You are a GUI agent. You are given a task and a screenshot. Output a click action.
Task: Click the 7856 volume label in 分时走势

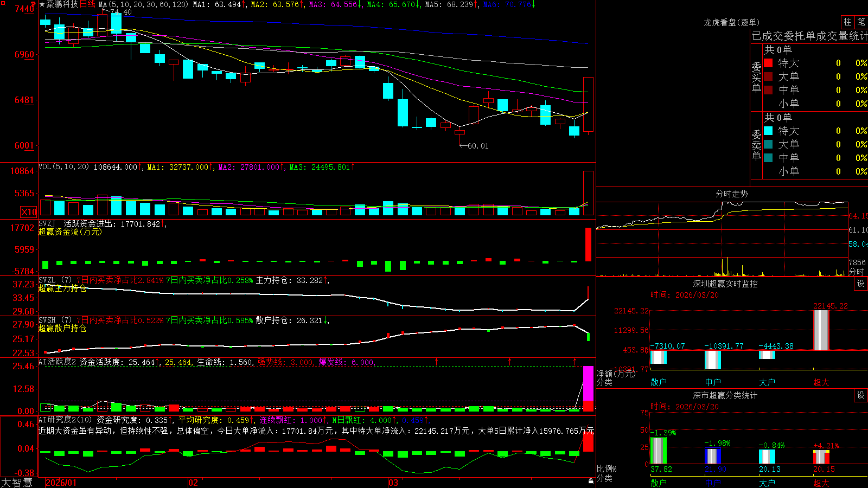[x=857, y=262]
